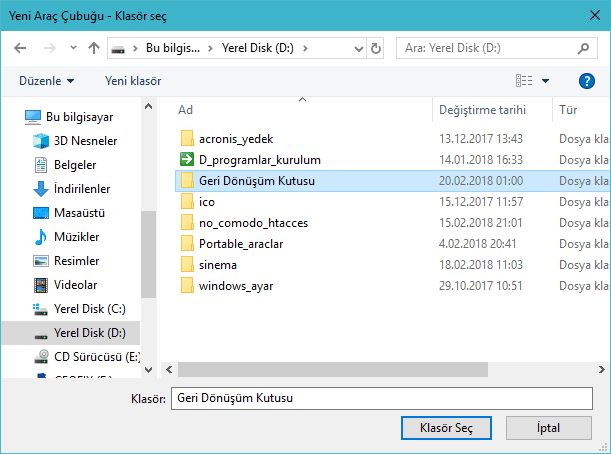The image size is (611, 454).
Task: Expand the chevron after Bu bilgis...
Action: pyautogui.click(x=210, y=48)
